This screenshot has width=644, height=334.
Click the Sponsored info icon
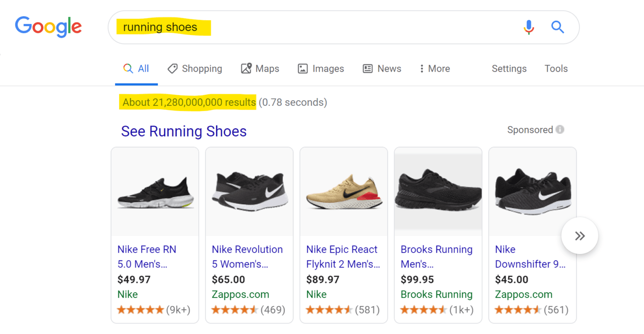560,130
